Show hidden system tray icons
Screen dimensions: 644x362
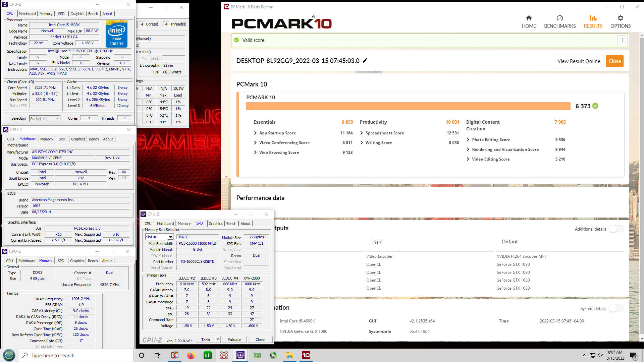coord(585,355)
